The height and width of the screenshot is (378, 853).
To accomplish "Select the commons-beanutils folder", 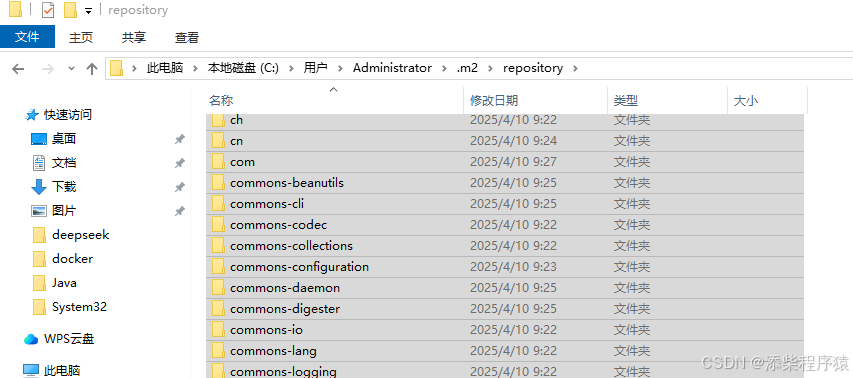I will coord(504,183).
